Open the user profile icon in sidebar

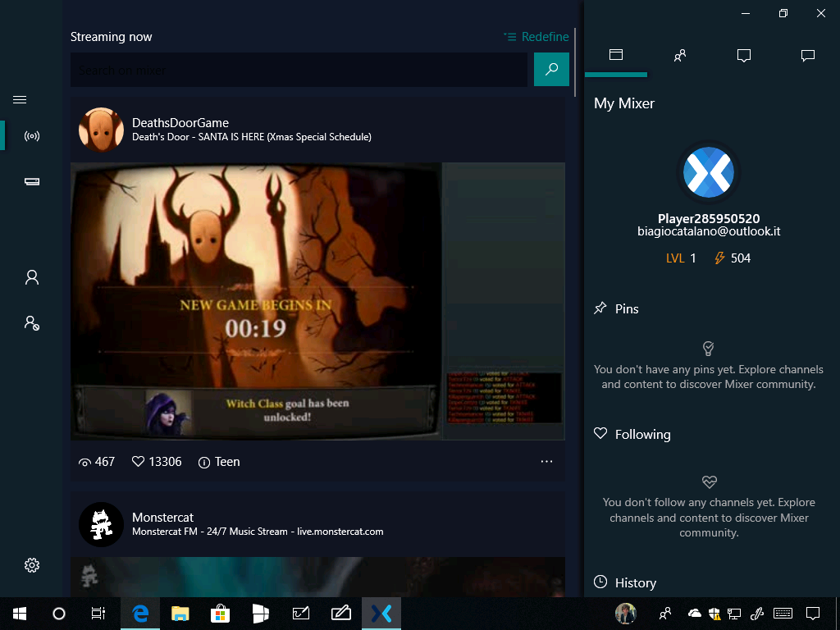[x=32, y=277]
